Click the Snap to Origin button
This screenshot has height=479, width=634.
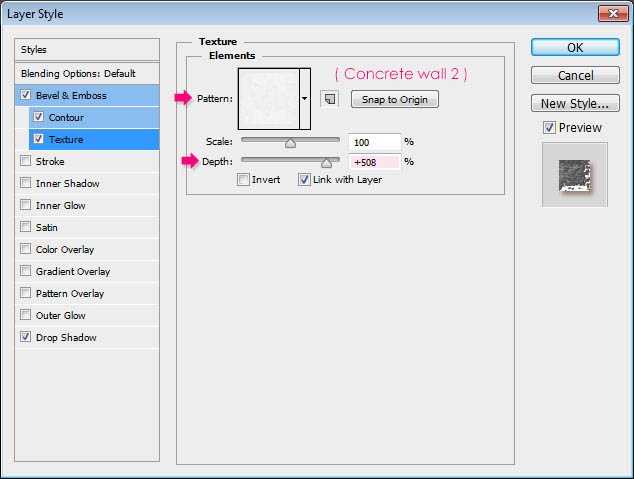click(395, 99)
